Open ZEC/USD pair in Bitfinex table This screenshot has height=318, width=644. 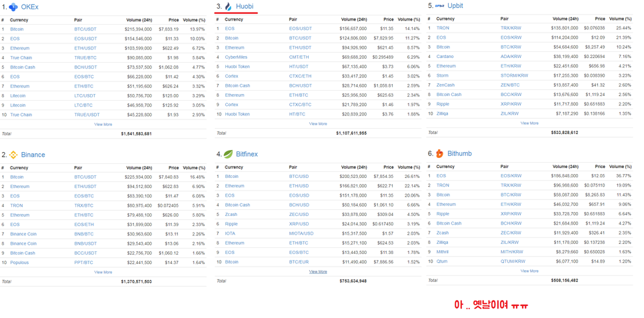coord(299,215)
